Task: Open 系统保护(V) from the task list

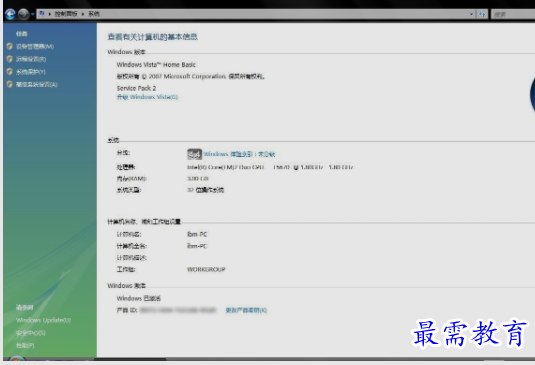Action: 30,72
